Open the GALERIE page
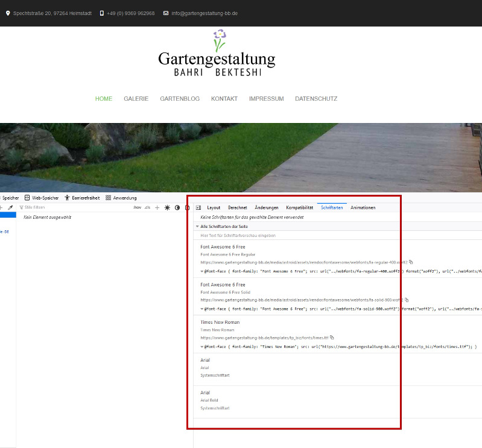Image resolution: width=482 pixels, height=448 pixels. [136, 99]
